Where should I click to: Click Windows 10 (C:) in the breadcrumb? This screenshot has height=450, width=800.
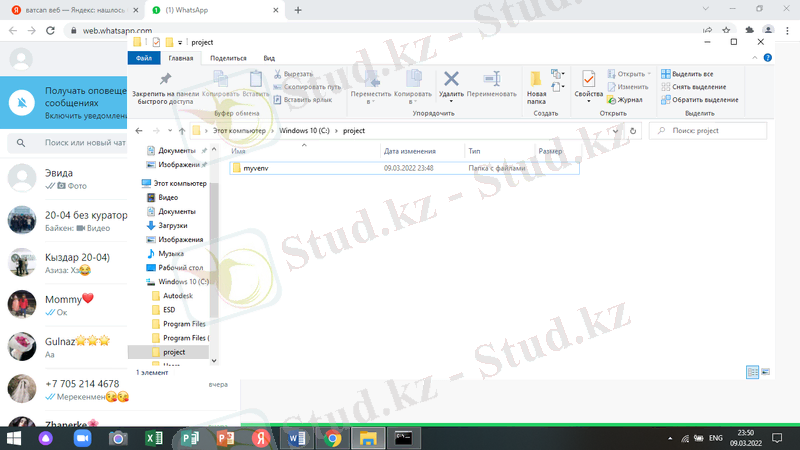tap(304, 131)
